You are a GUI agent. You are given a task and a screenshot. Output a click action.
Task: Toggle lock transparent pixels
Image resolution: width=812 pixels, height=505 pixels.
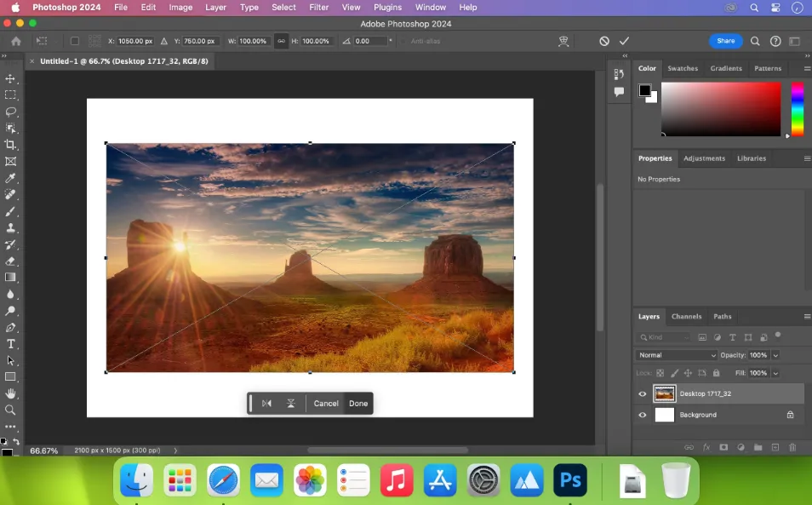tap(660, 373)
